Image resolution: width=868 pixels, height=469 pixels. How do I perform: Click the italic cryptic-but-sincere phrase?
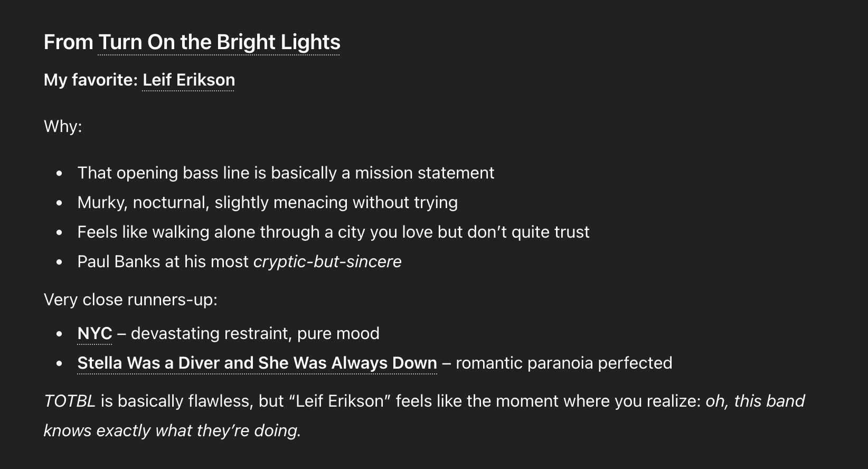click(327, 261)
